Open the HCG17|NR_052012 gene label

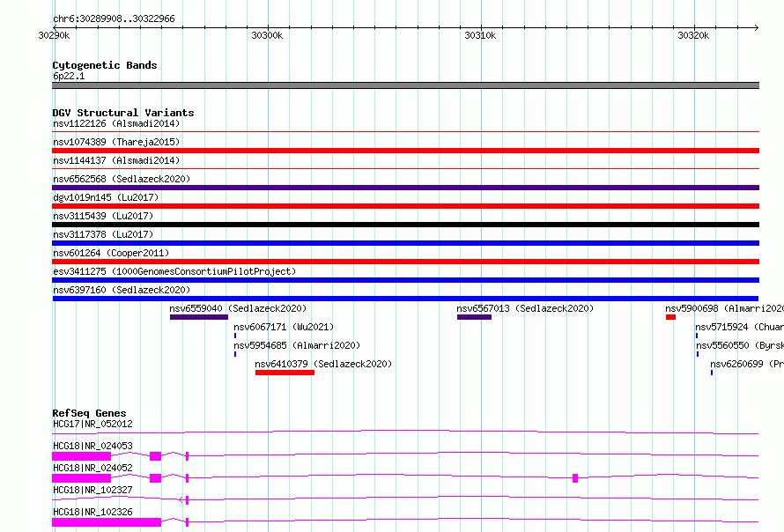coord(92,424)
